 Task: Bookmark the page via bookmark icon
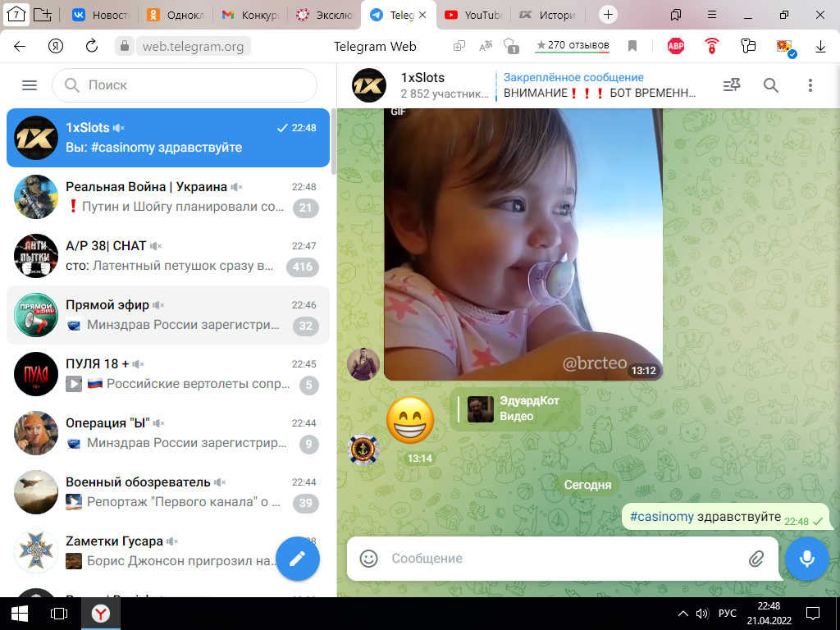pos(632,46)
